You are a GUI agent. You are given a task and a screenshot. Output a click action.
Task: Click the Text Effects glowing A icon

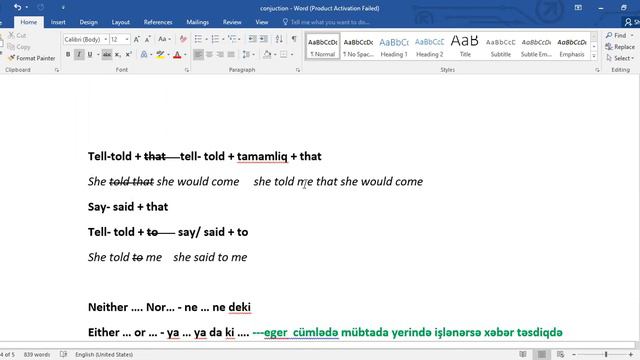click(x=144, y=54)
